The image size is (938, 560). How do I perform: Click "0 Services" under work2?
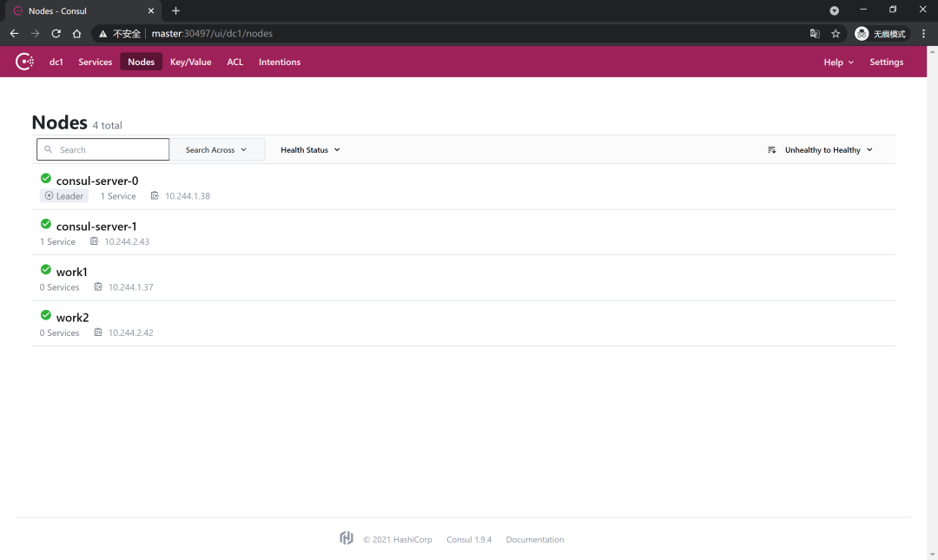pyautogui.click(x=59, y=333)
